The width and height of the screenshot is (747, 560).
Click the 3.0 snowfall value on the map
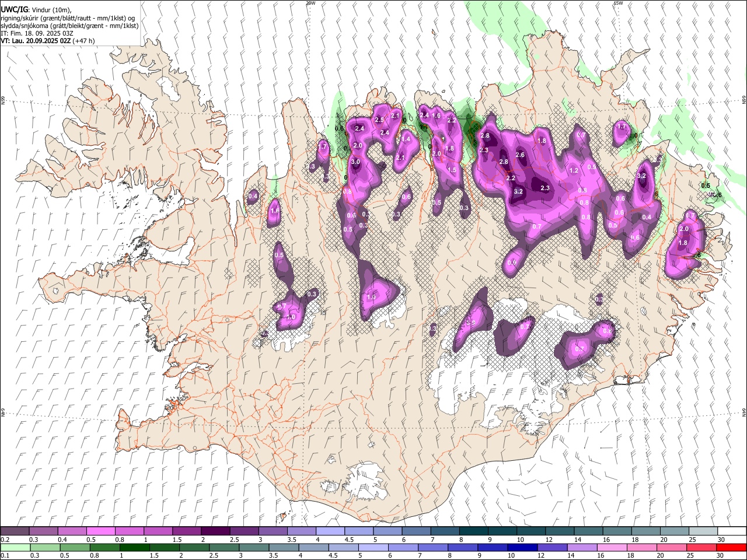point(355,162)
